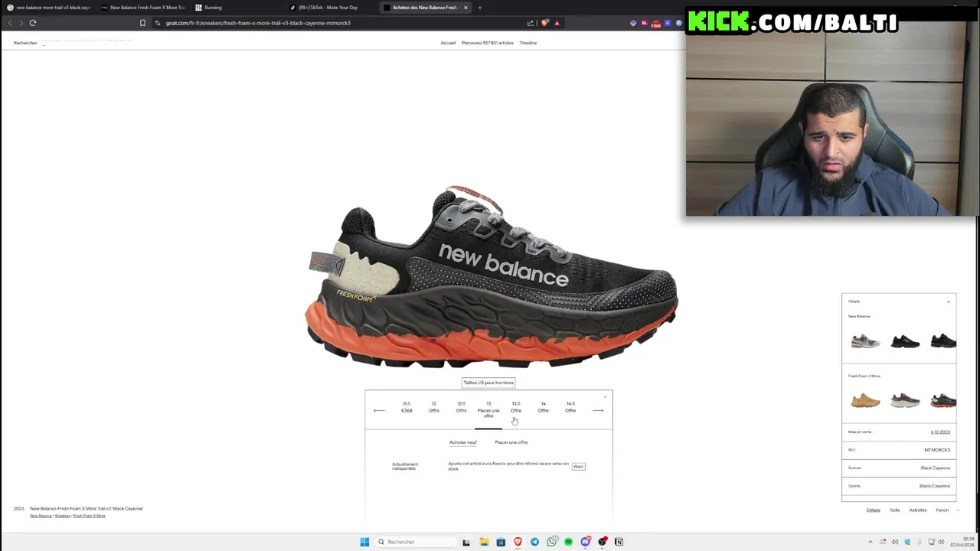The height and width of the screenshot is (551, 980).
Task: Open the Détails bottom tab
Action: click(873, 510)
